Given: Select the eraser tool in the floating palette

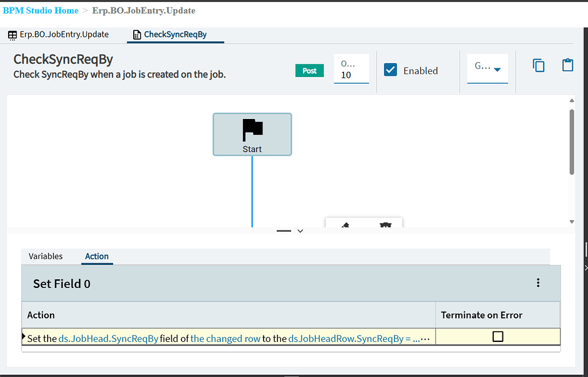Looking at the screenshot, I should click(345, 226).
